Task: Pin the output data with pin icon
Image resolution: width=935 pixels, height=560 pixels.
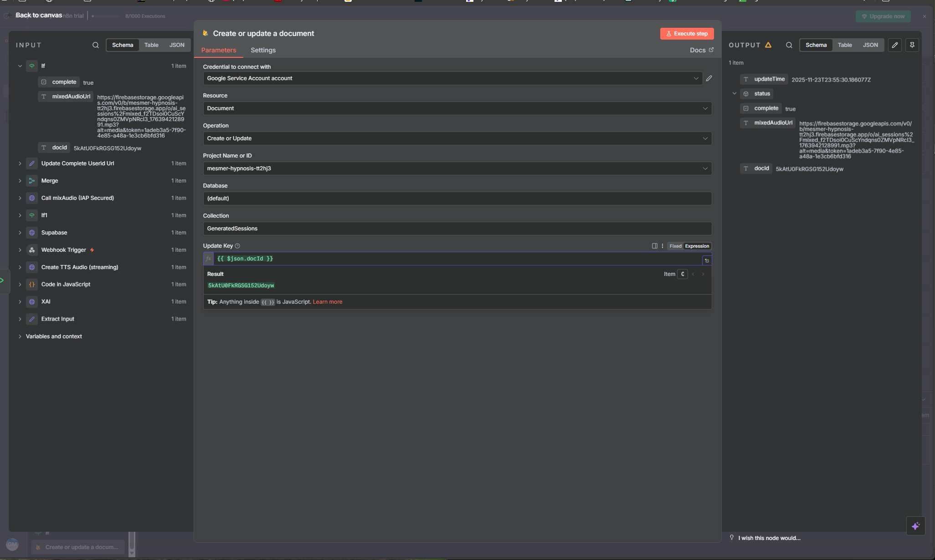Action: click(912, 45)
